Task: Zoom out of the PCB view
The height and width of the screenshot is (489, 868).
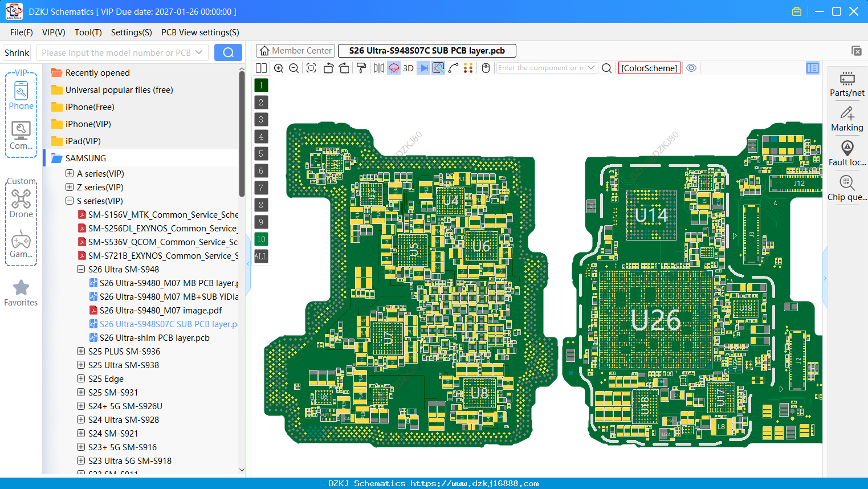Action: [294, 68]
